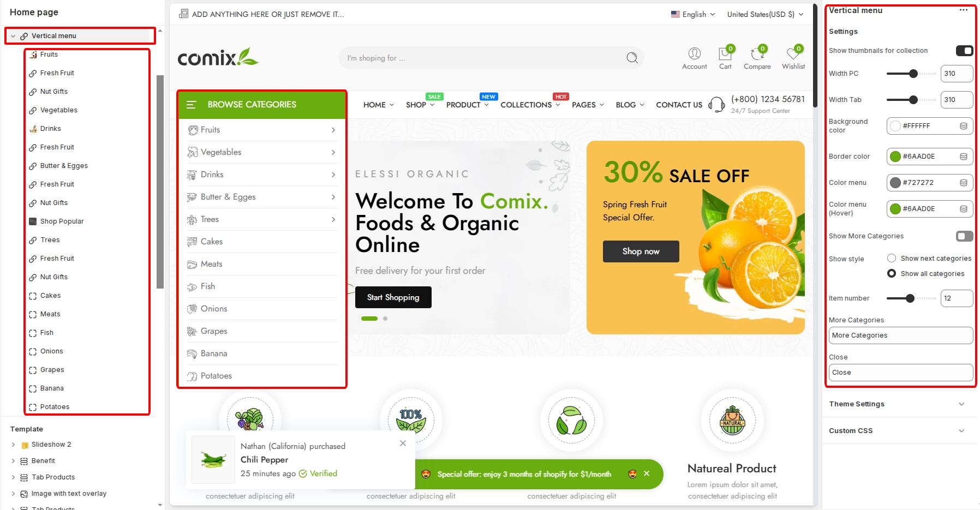
Task: Click the three-dot menu beside Vertical menu
Action: 964,10
